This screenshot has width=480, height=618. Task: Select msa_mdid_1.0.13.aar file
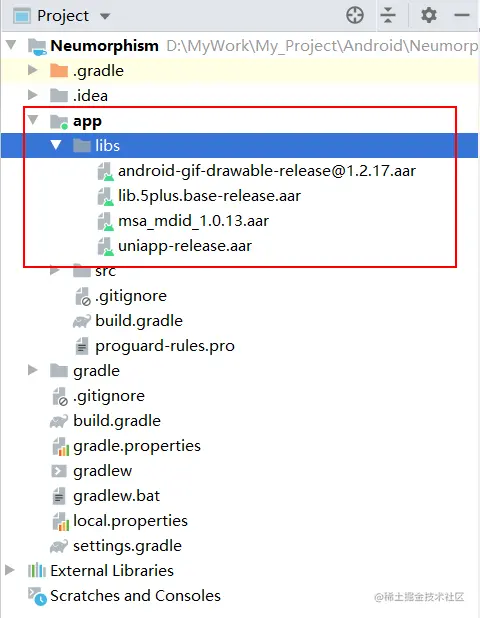(x=193, y=221)
